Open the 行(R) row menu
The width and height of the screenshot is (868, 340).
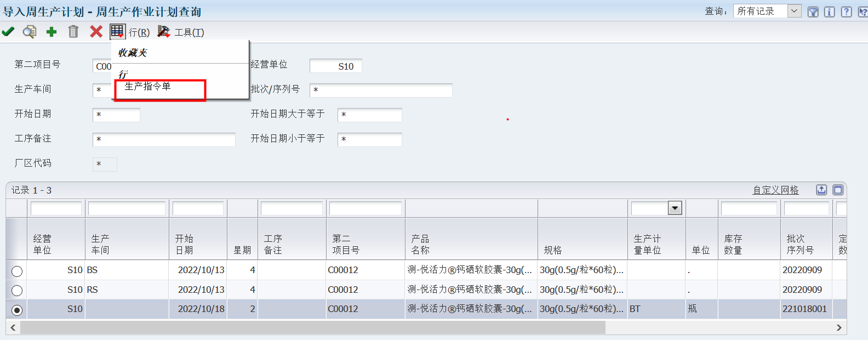[x=139, y=32]
